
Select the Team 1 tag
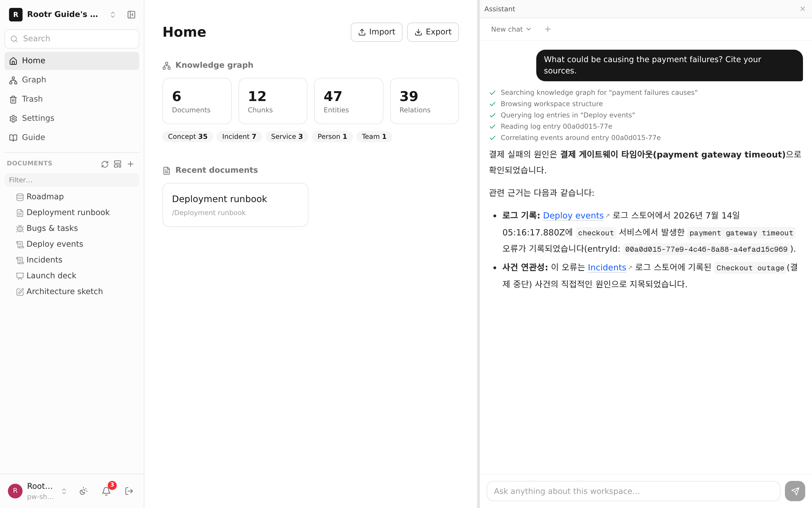[x=374, y=137]
